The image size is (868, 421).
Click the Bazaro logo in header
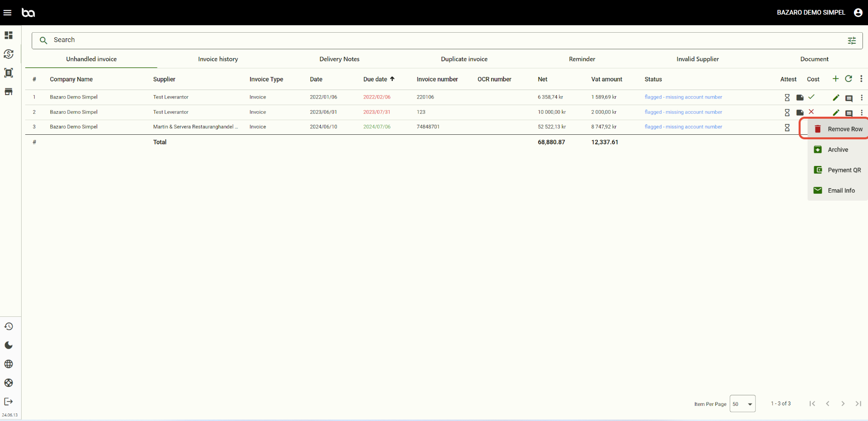pos(28,13)
